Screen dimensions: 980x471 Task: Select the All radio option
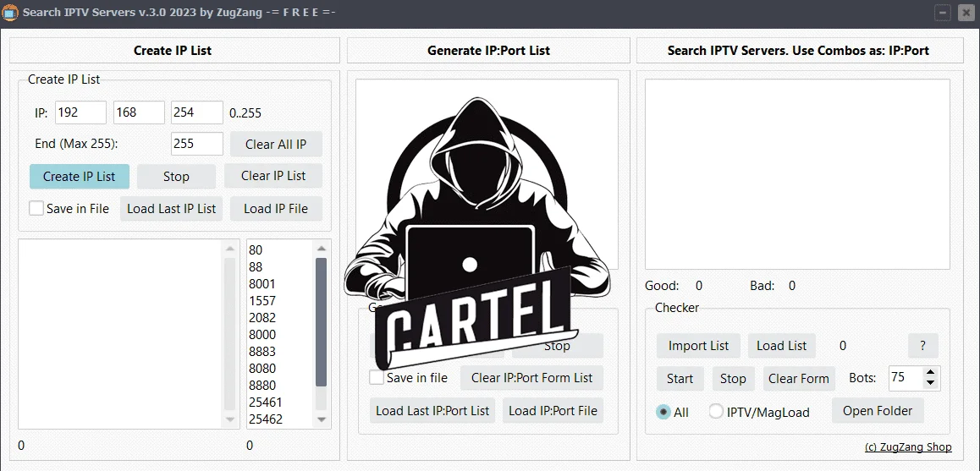tap(663, 413)
